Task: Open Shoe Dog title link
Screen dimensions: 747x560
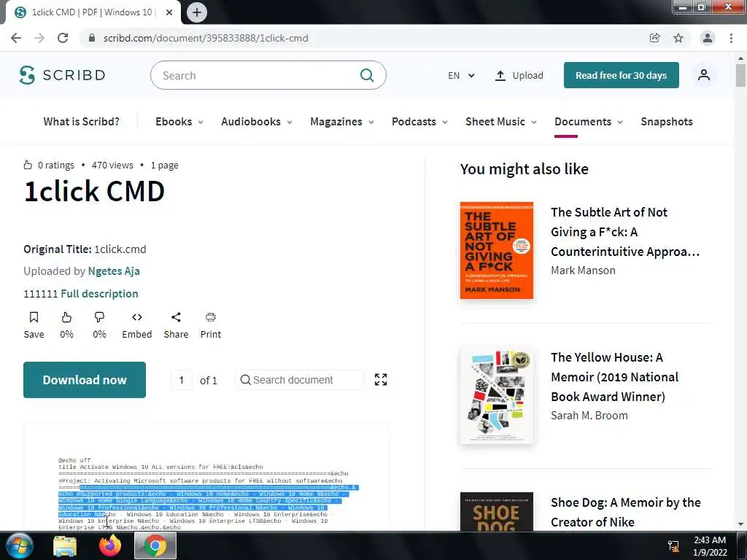Action: 625,513
